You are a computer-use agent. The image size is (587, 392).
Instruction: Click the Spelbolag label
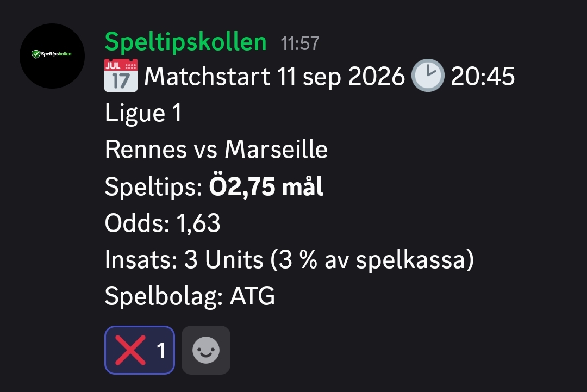(164, 296)
